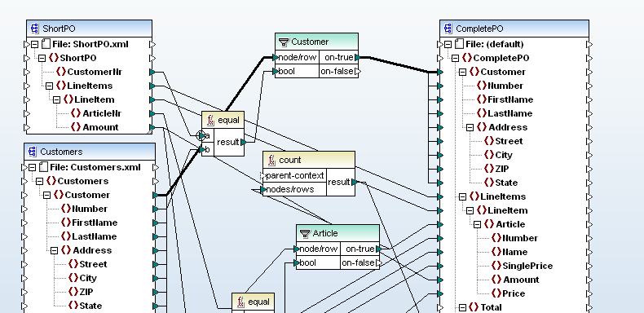The width and height of the screenshot is (644, 313).
Task: Click the count function fx icon
Action: [x=272, y=160]
